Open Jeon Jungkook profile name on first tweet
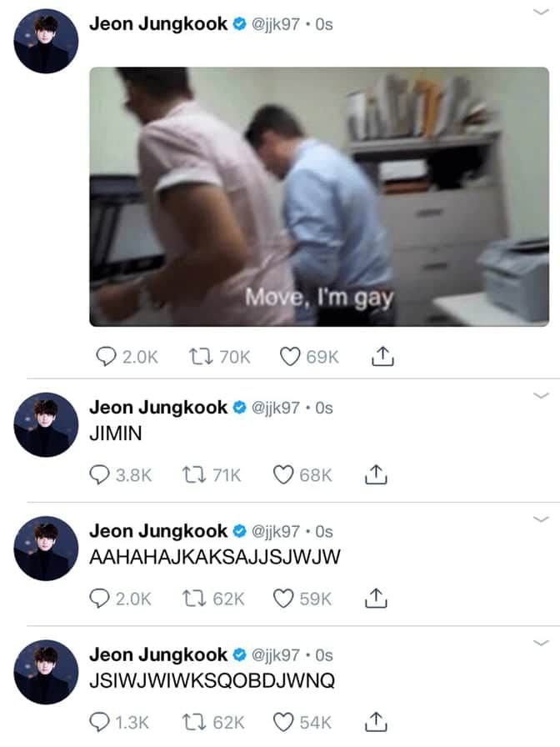Image resolution: width=560 pixels, height=747 pixels. point(158,24)
